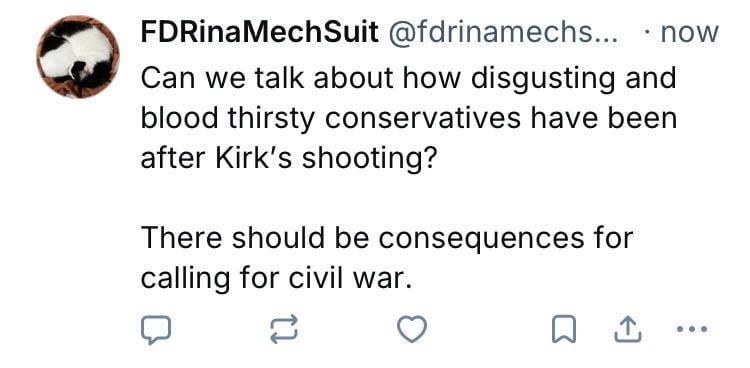
Task: Click the 'There should be consequences for' line
Action: tap(387, 238)
